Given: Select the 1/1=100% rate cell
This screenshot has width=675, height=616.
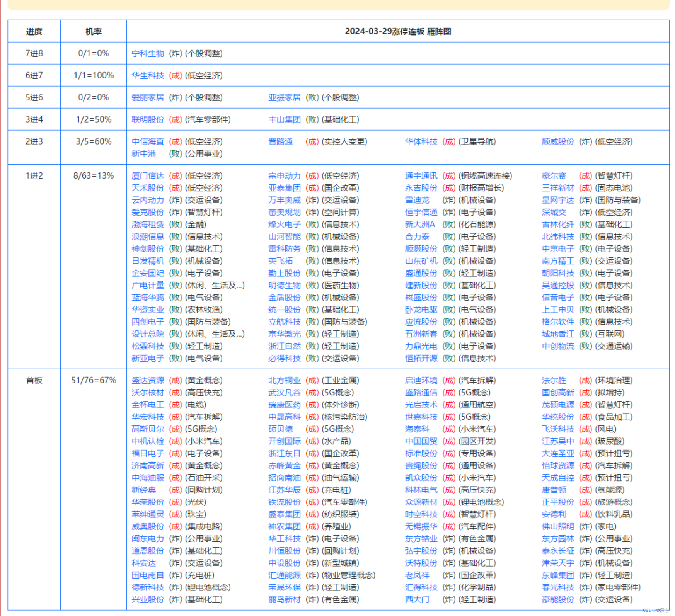Looking at the screenshot, I should coord(94,75).
